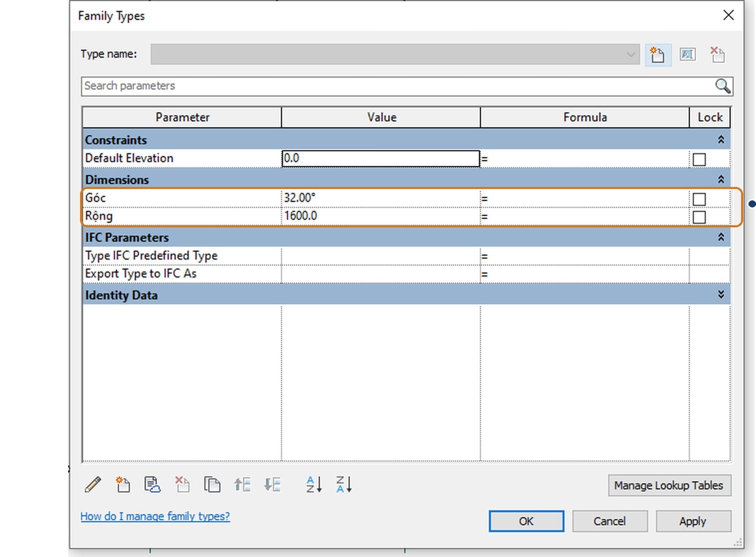Sort parameters descending Z to A
Image resolution: width=756 pixels, height=557 pixels.
click(344, 484)
